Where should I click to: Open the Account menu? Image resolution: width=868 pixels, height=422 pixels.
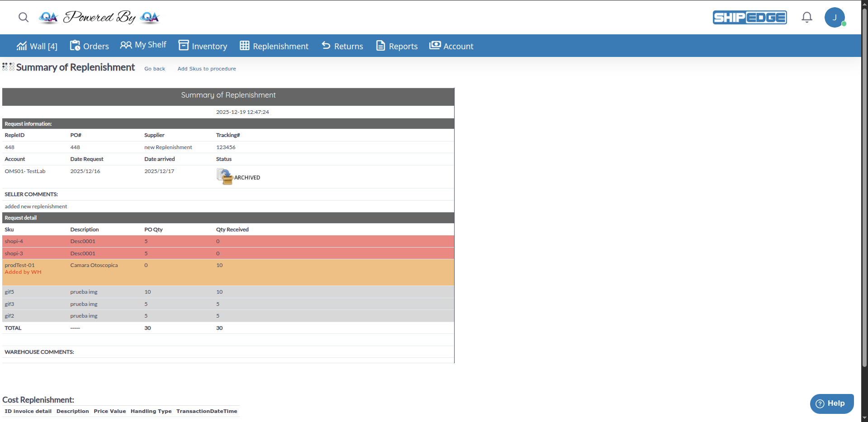click(x=451, y=46)
